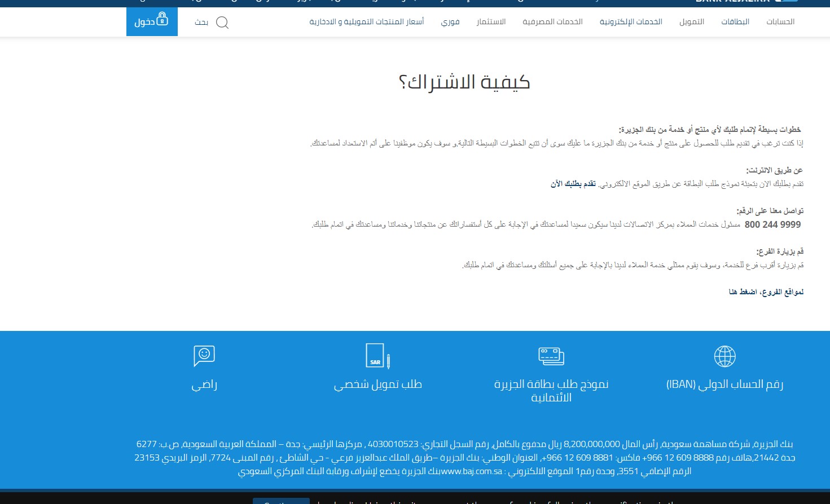Open the راضي text link

(204, 384)
